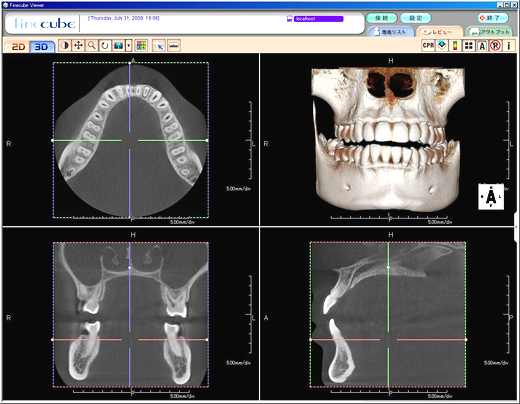Select the arrow pointer cursor tool
Screen dimensions: 520x404
point(159,45)
